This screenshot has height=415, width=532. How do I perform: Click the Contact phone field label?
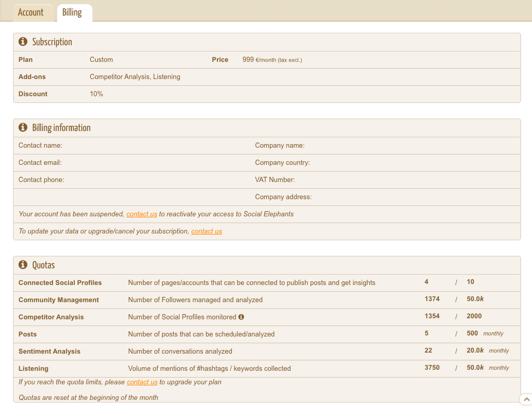coord(41,180)
